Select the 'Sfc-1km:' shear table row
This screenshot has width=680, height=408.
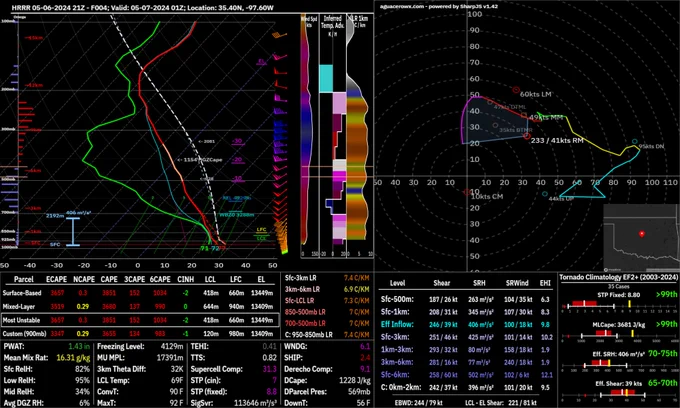point(466,312)
